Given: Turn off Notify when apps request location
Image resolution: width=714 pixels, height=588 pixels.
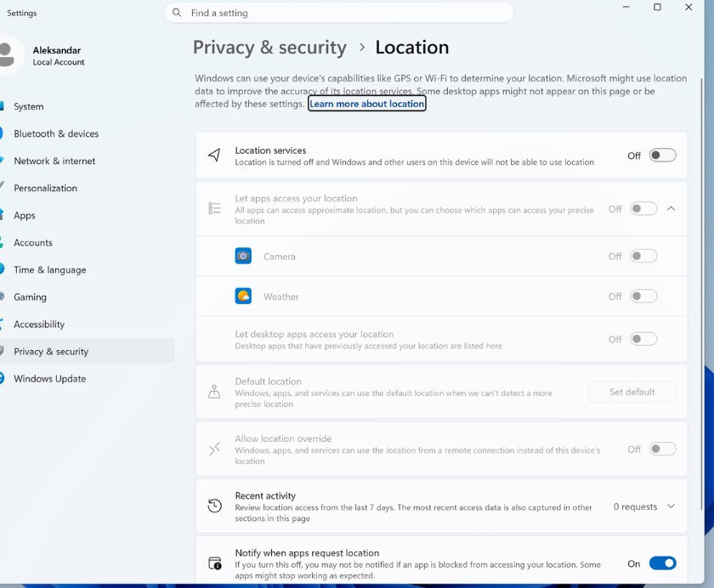Looking at the screenshot, I should pyautogui.click(x=662, y=563).
